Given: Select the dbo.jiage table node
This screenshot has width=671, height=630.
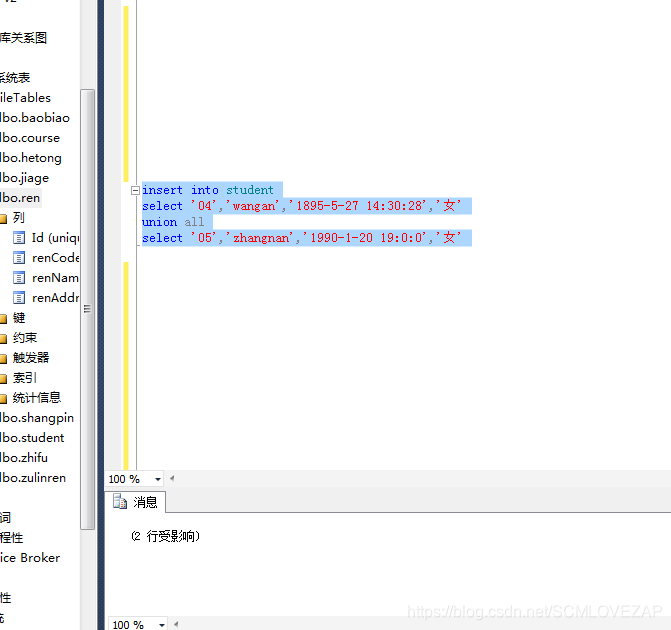Looking at the screenshot, I should pos(24,178).
